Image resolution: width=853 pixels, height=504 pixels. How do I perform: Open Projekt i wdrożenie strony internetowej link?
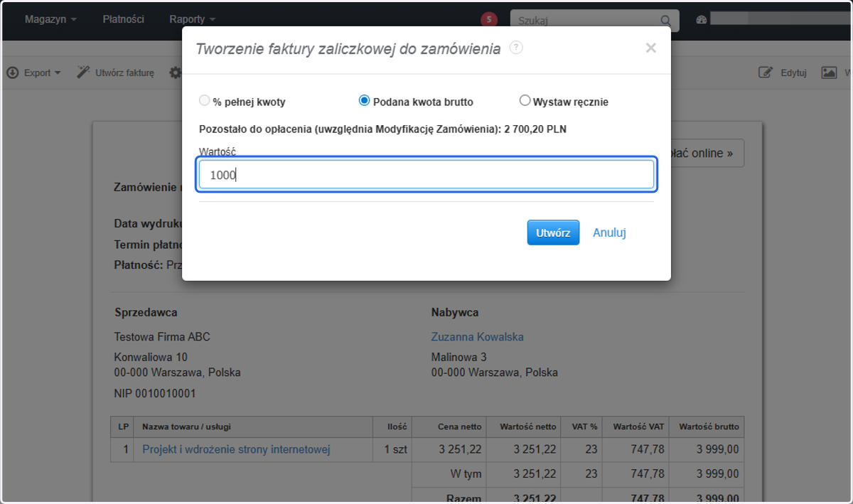[236, 449]
